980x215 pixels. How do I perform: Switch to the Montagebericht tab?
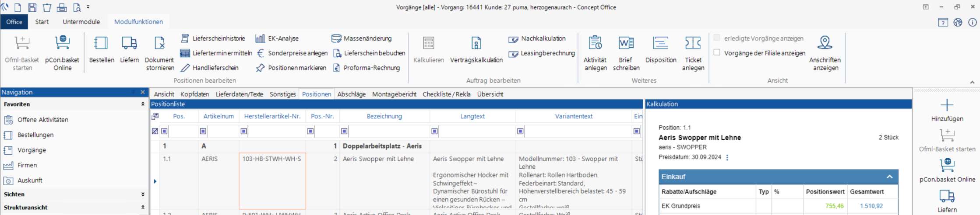pos(394,94)
